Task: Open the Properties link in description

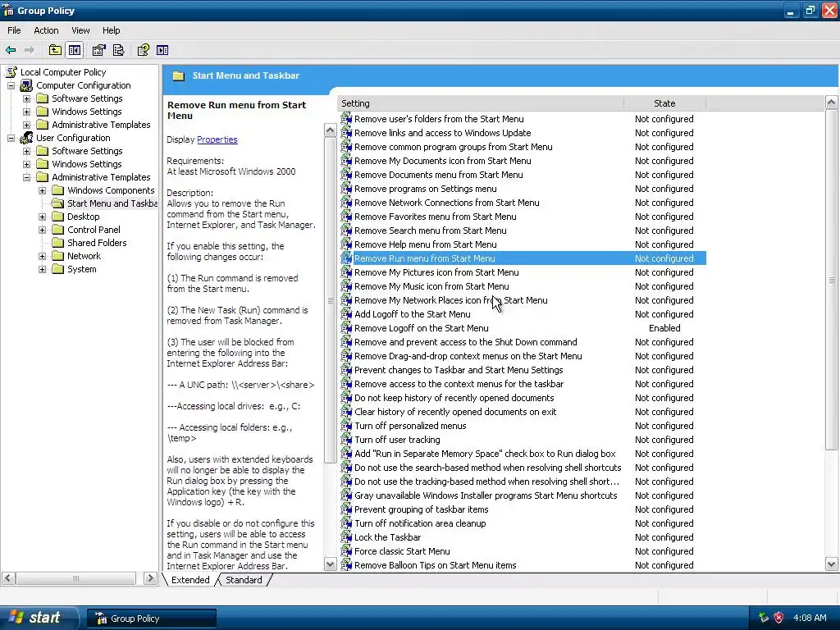Action: click(217, 139)
